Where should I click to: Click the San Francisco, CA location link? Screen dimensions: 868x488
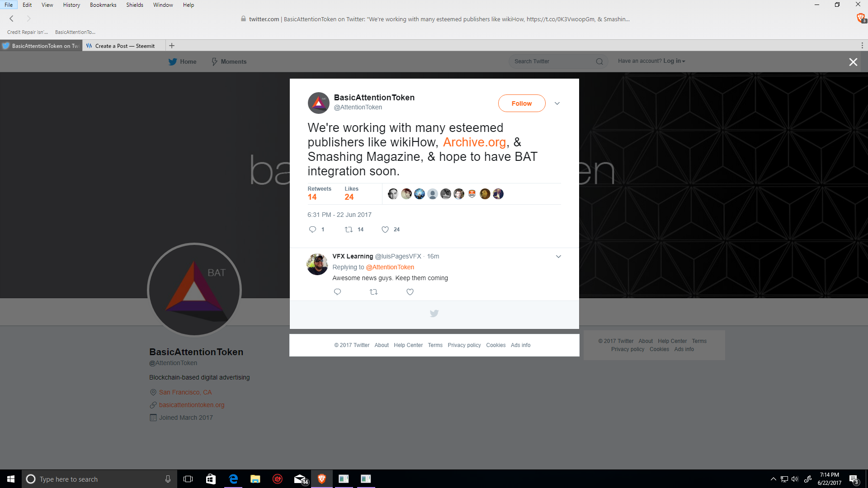pos(185,393)
